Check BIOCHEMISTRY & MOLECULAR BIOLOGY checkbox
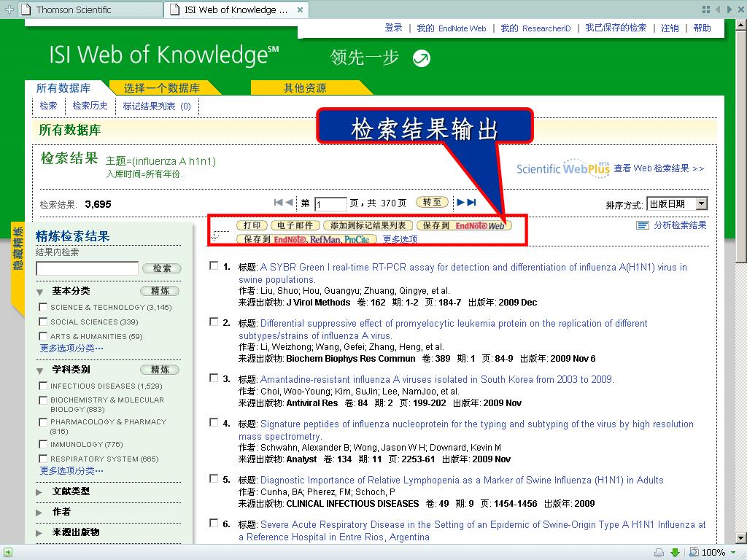 [43, 400]
